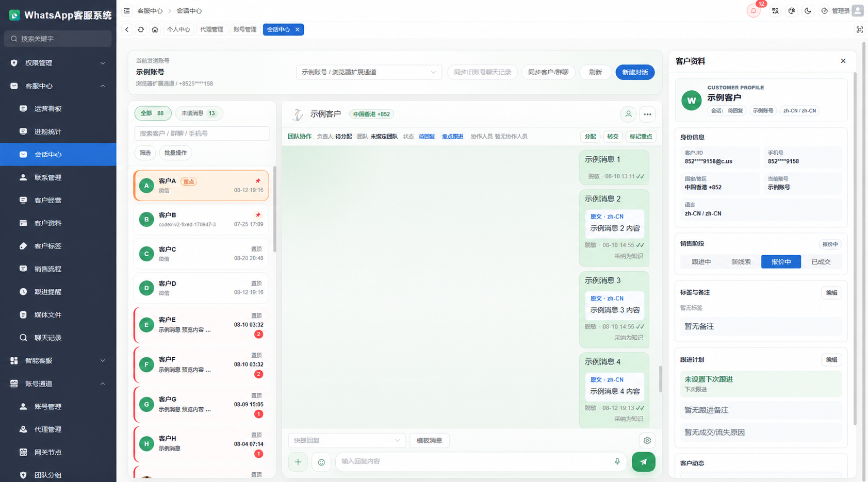Click the 同步客户/群聊 button

548,72
